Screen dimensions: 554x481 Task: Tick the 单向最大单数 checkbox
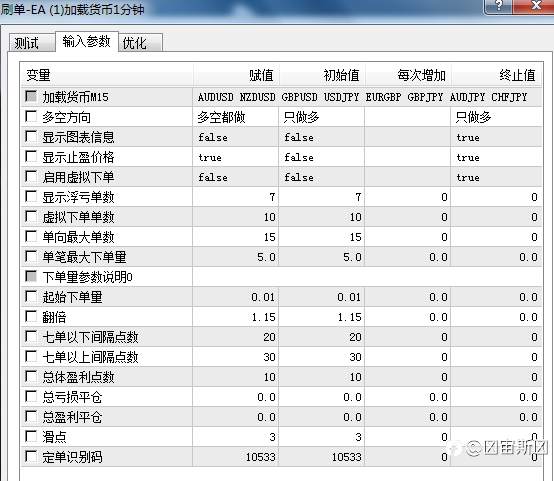point(31,236)
